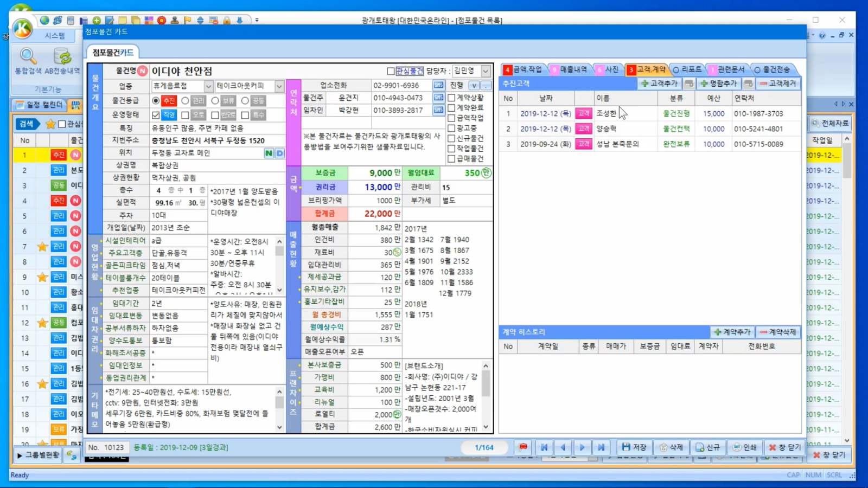The image size is (868, 488).
Task: Select the 관리 radio button for 물건등급
Action: click(x=186, y=101)
